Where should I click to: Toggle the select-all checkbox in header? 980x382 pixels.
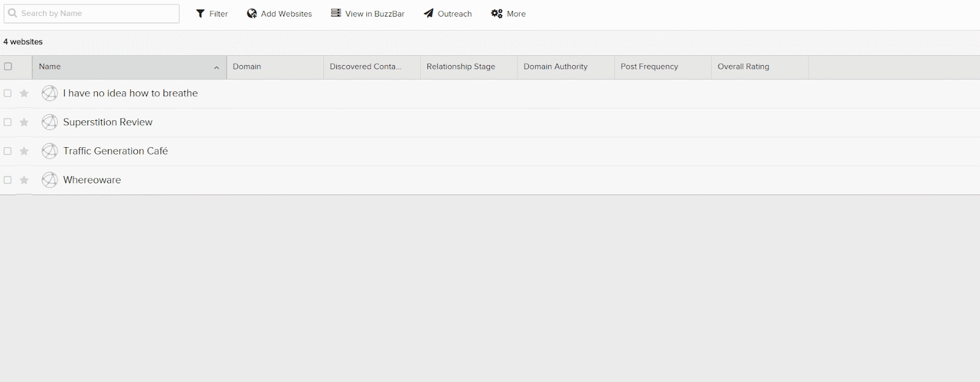8,67
